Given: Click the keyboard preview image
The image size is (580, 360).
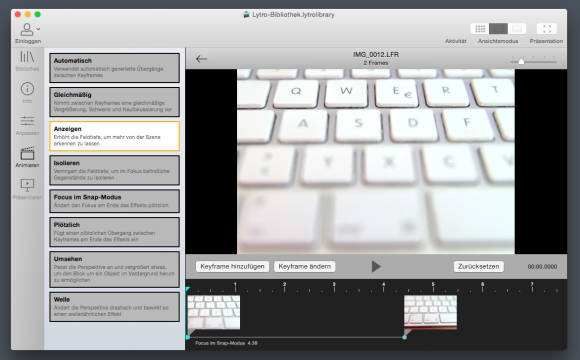Looking at the screenshot, I should [x=376, y=161].
